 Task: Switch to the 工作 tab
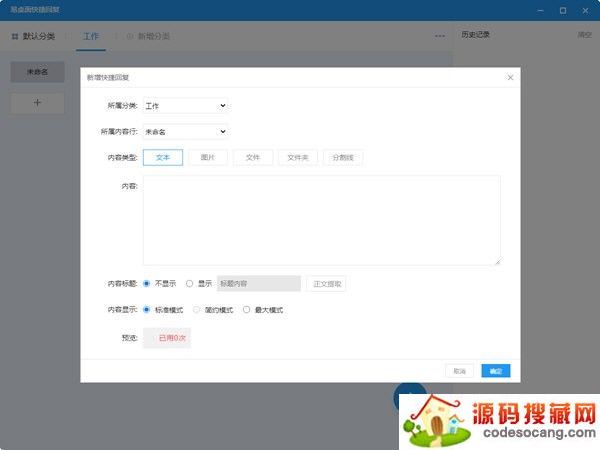tap(91, 36)
